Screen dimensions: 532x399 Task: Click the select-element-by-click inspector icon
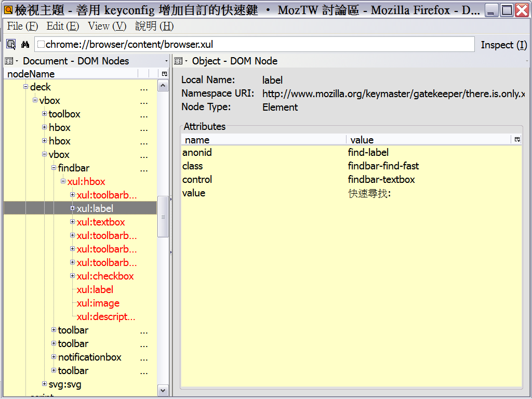point(11,45)
